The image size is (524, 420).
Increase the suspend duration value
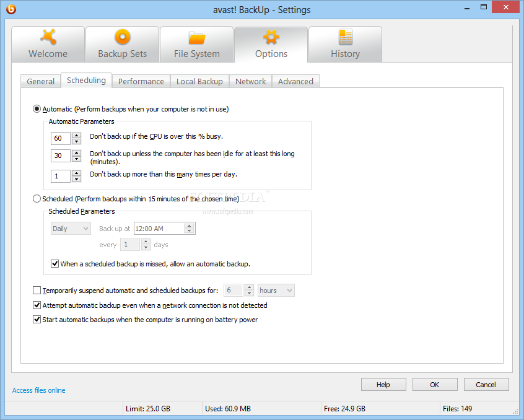(249, 287)
